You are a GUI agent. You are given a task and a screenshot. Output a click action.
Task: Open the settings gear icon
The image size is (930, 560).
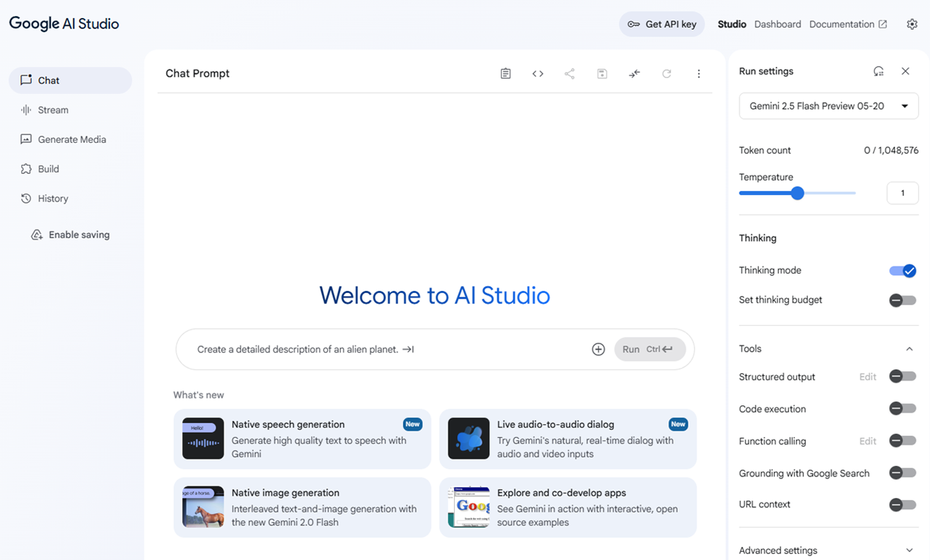(912, 24)
